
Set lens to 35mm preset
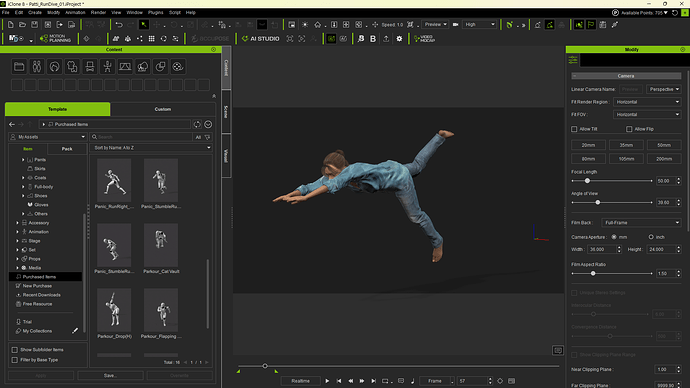(626, 145)
